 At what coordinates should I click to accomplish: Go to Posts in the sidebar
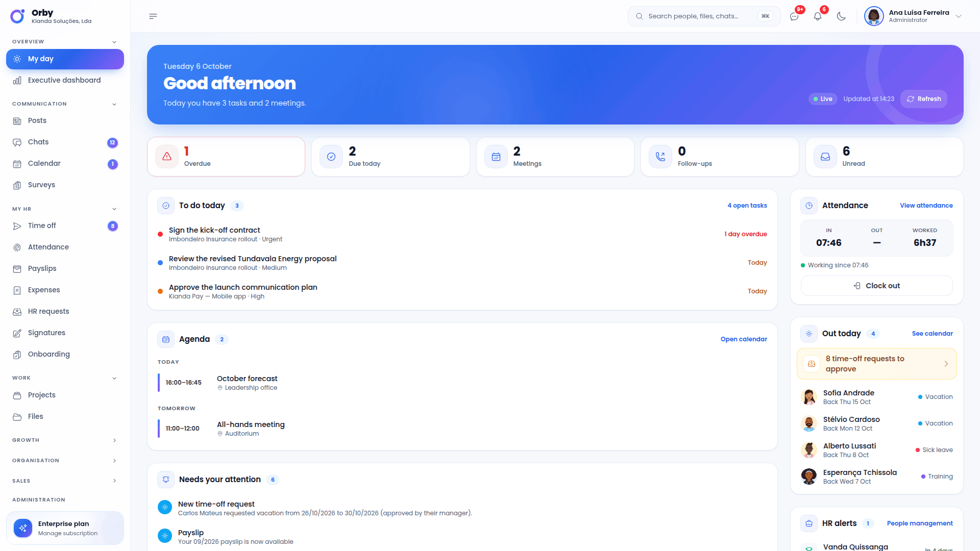coord(65,121)
